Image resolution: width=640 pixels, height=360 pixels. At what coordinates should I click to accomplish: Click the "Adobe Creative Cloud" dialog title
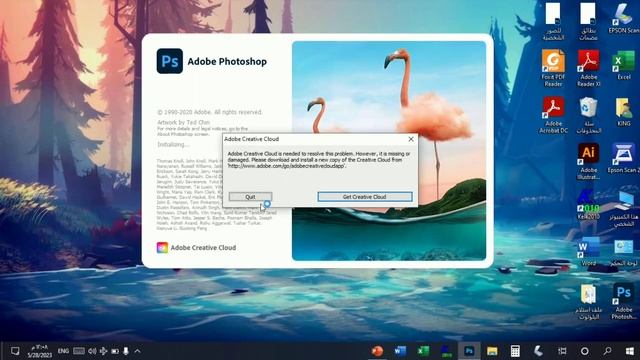coord(252,139)
